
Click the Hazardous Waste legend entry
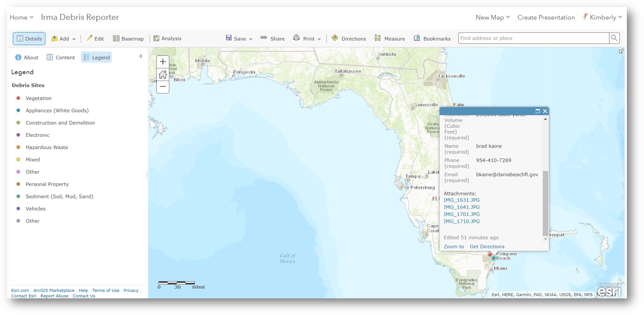pyautogui.click(x=47, y=148)
